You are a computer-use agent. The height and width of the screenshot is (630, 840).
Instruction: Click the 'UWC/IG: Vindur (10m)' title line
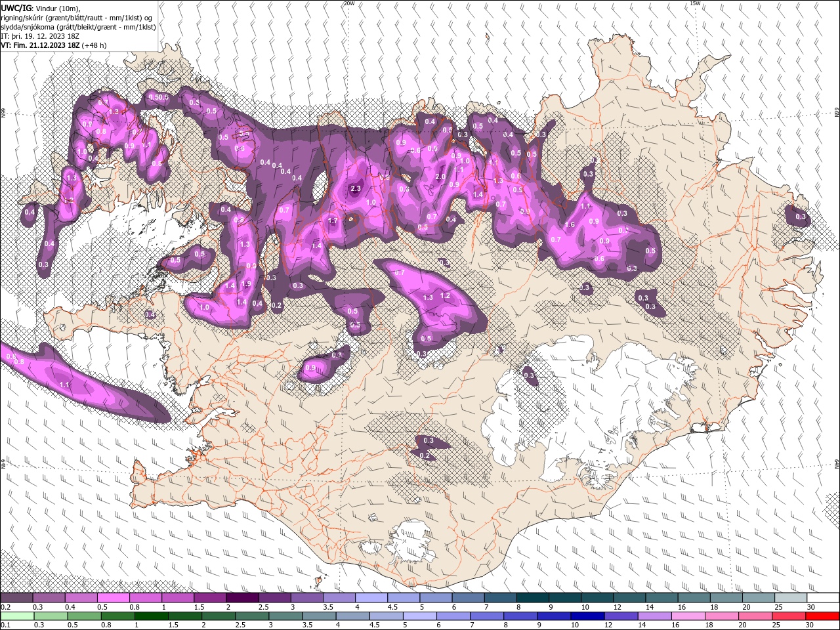coord(41,8)
